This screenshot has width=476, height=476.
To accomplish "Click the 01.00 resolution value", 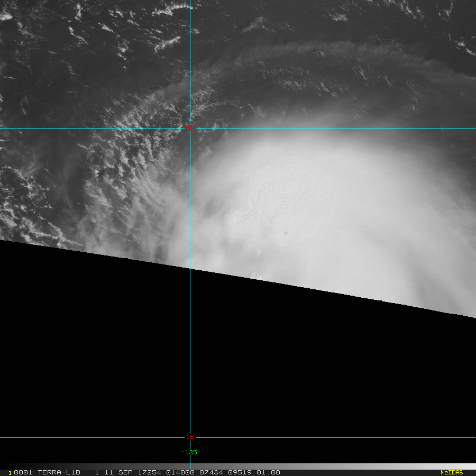I will tap(268, 472).
